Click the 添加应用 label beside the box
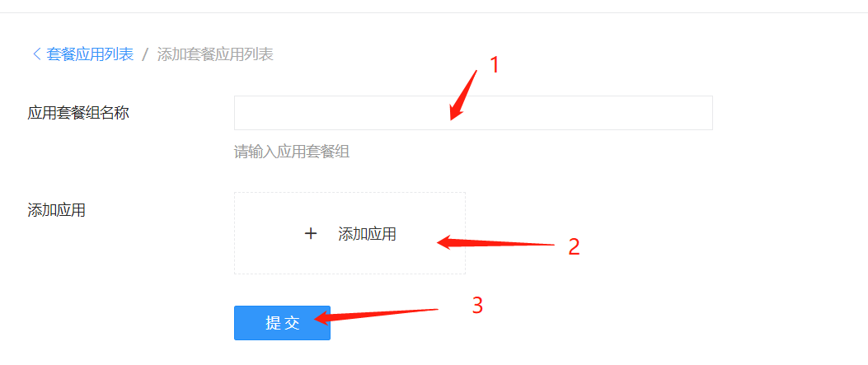 (56, 210)
